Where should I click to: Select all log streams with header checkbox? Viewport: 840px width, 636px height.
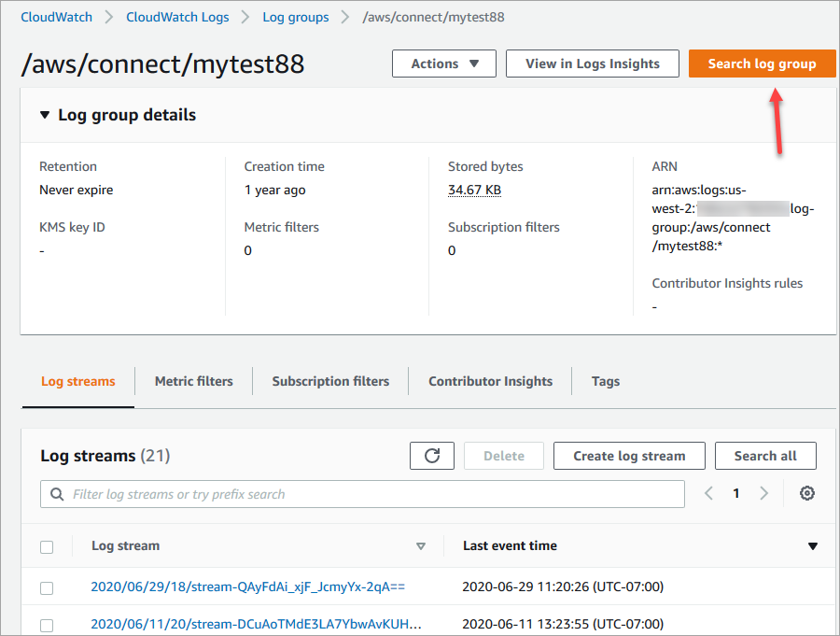coord(47,545)
